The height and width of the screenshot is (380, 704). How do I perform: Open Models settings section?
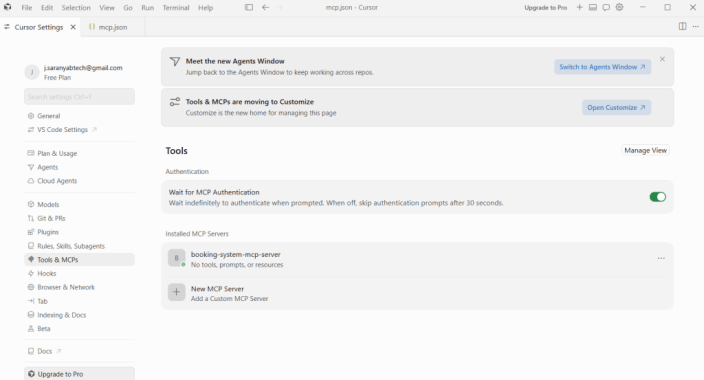click(x=48, y=204)
